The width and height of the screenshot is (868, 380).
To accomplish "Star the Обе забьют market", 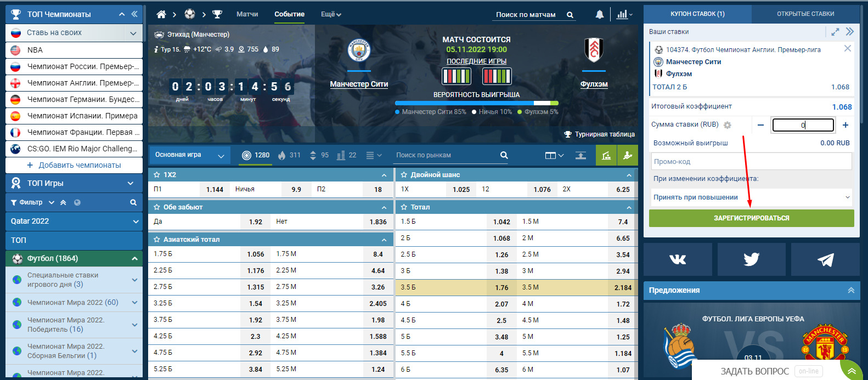I will tap(157, 207).
